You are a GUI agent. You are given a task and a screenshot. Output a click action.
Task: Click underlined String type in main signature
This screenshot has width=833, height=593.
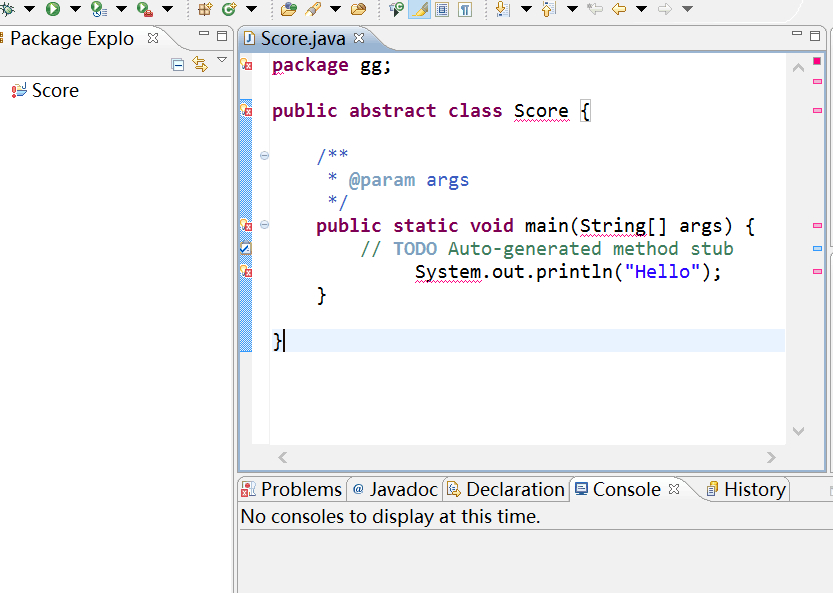(x=613, y=226)
